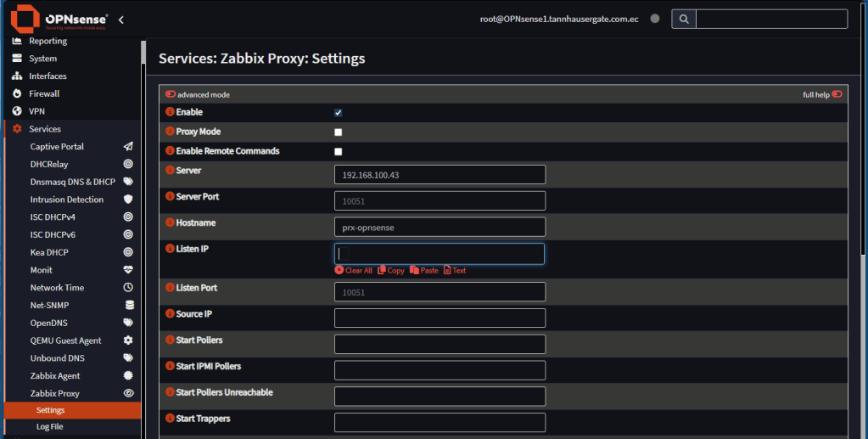Open the Zabbix Agent menu item

click(x=54, y=375)
